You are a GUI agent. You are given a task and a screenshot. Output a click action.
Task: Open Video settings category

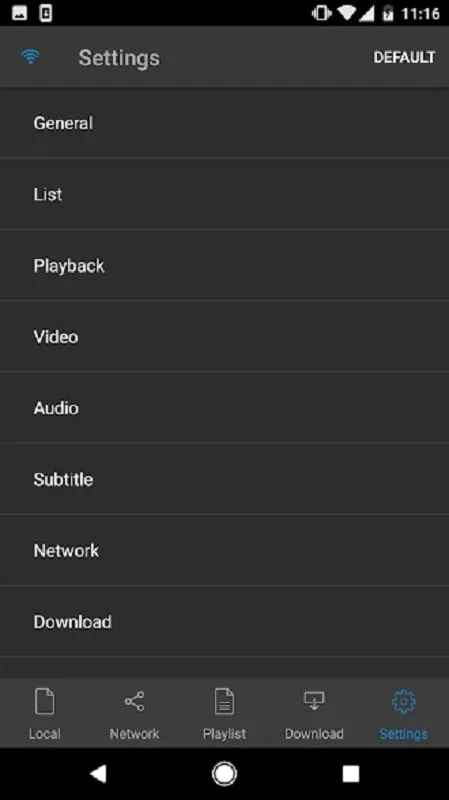tap(224, 336)
